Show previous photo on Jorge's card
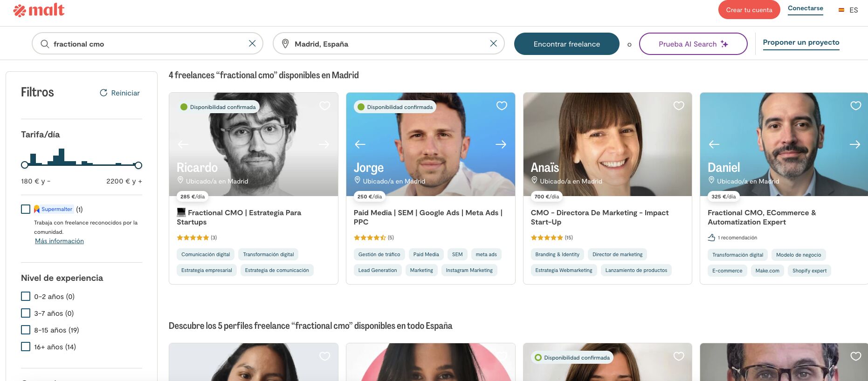Screen dimensions: 868x381 (360, 144)
